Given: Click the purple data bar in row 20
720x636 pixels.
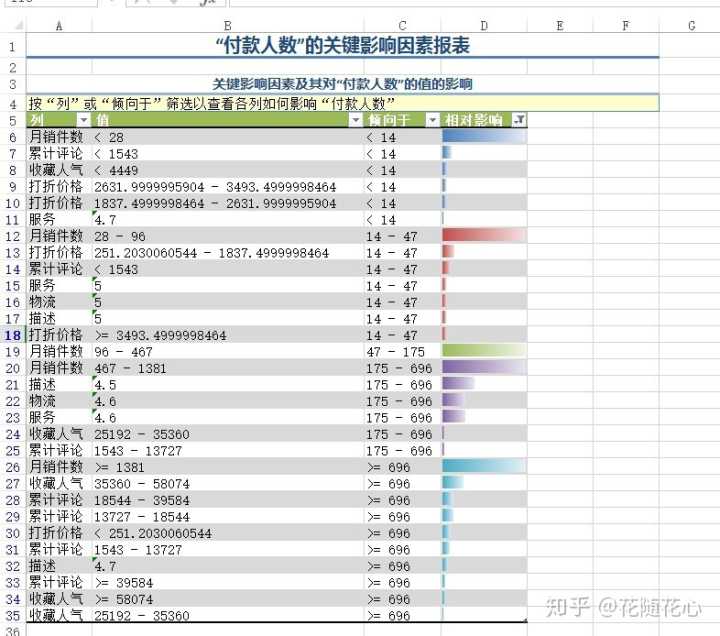Looking at the screenshot, I should pyautogui.click(x=484, y=368).
